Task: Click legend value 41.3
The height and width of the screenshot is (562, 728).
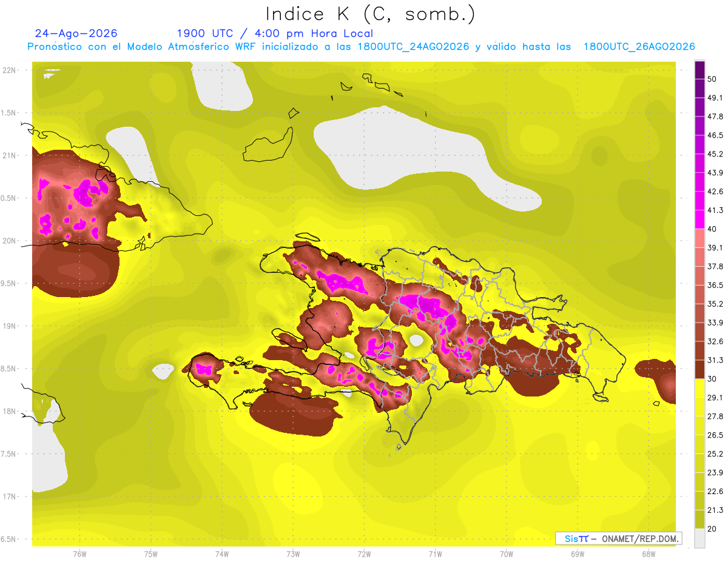Action: coord(715,210)
